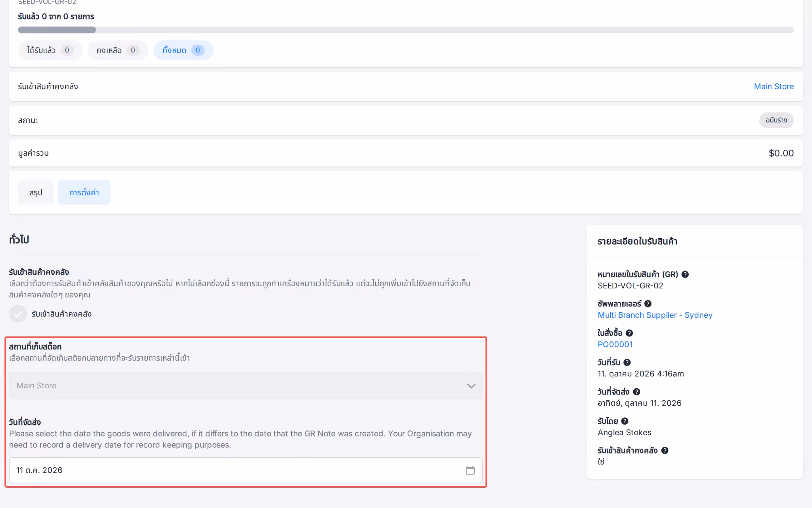Viewport: 812px width, 508px height.
Task: Click the 11. ตุลาคม 2026 4:16am received date
Action: (x=641, y=374)
